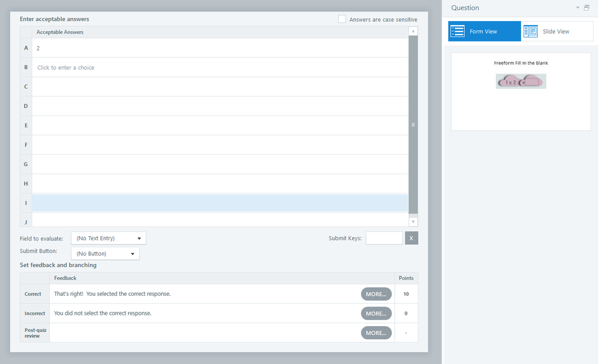Select the empty answer row E
This screenshot has height=364, width=599.
(x=220, y=126)
